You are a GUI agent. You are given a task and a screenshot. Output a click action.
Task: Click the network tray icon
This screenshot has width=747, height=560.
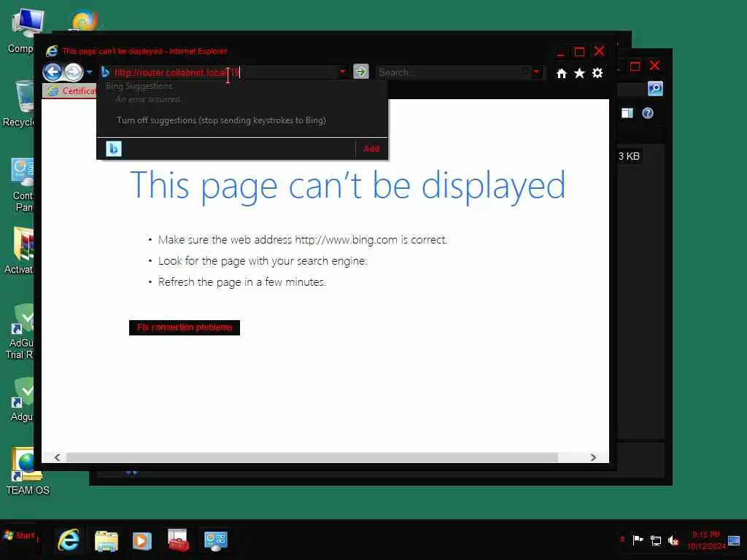coord(656,540)
